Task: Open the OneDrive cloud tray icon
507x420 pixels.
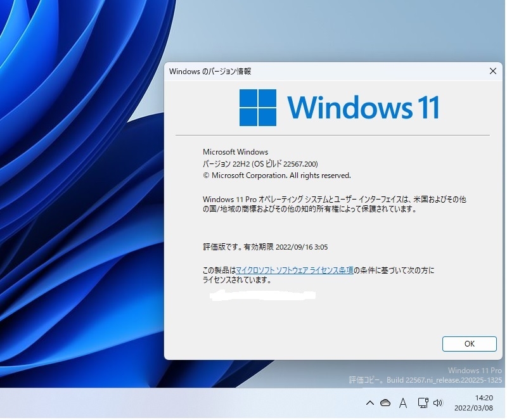Action: tap(387, 404)
